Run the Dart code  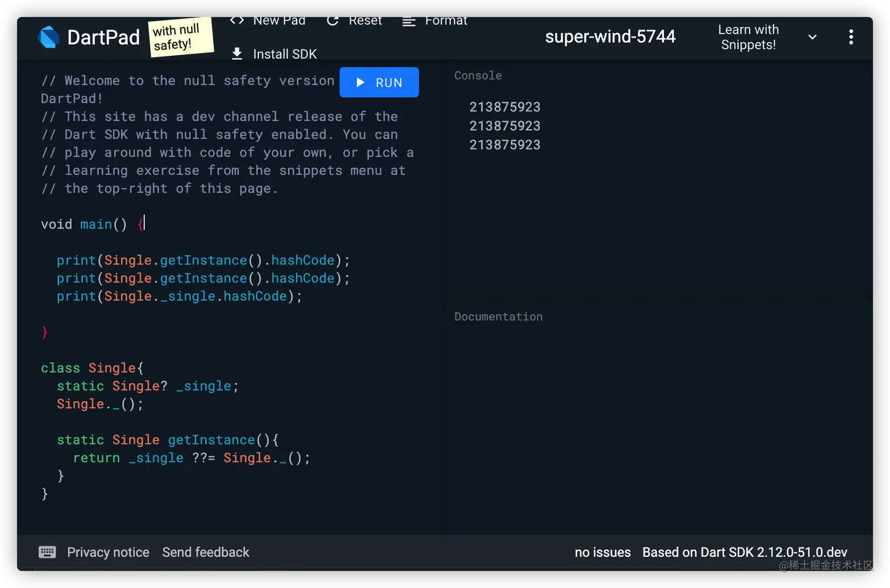click(x=379, y=82)
